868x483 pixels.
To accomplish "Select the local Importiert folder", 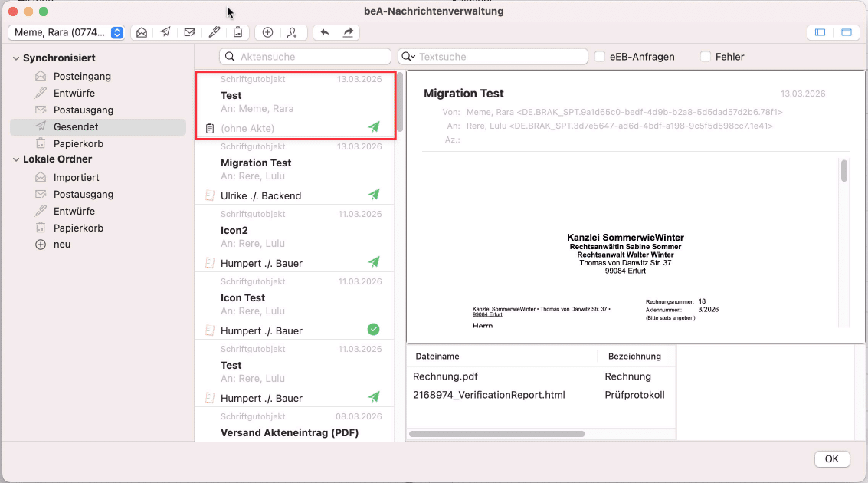I will [x=76, y=177].
